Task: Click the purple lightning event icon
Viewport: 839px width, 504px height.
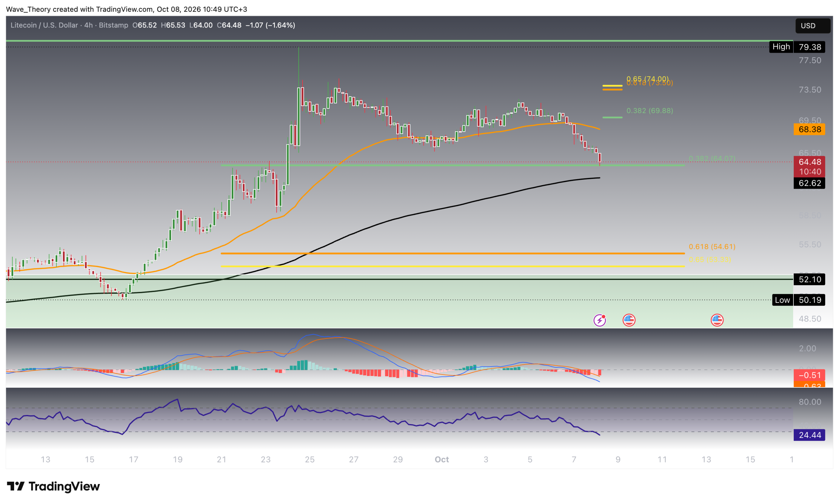Action: pyautogui.click(x=599, y=320)
